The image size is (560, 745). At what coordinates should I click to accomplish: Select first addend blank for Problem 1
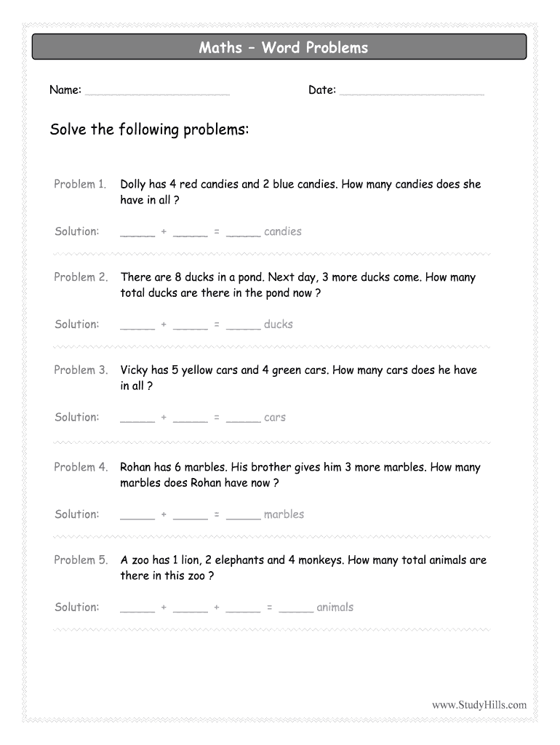click(137, 233)
